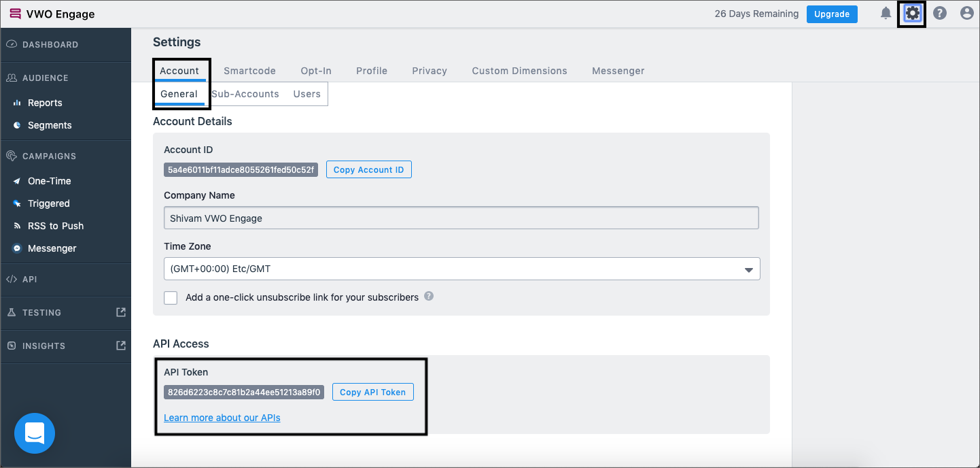
Task: Click the Messenger icon in sidebar
Action: (x=17, y=248)
